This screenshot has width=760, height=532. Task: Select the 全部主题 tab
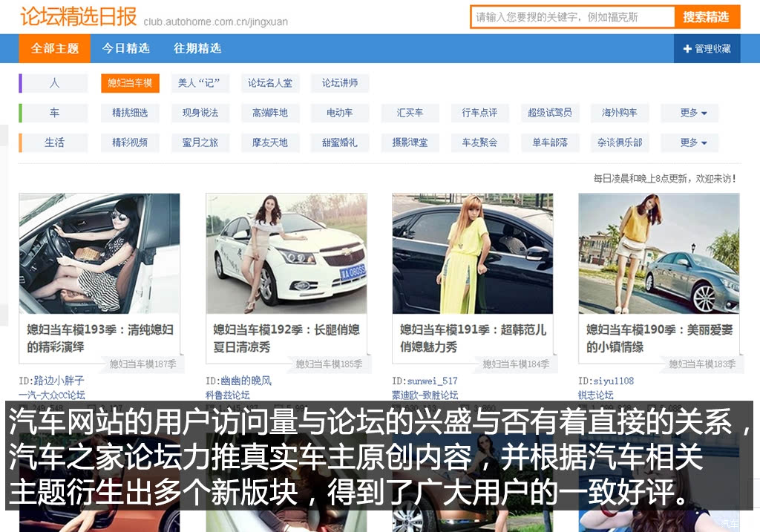(55, 48)
